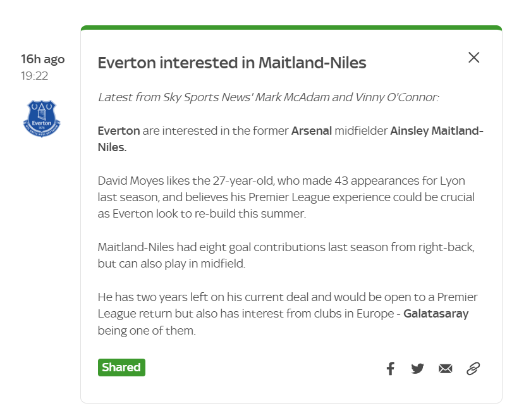Open the '16h ago' timestamp
519x420 pixels.
tap(43, 59)
